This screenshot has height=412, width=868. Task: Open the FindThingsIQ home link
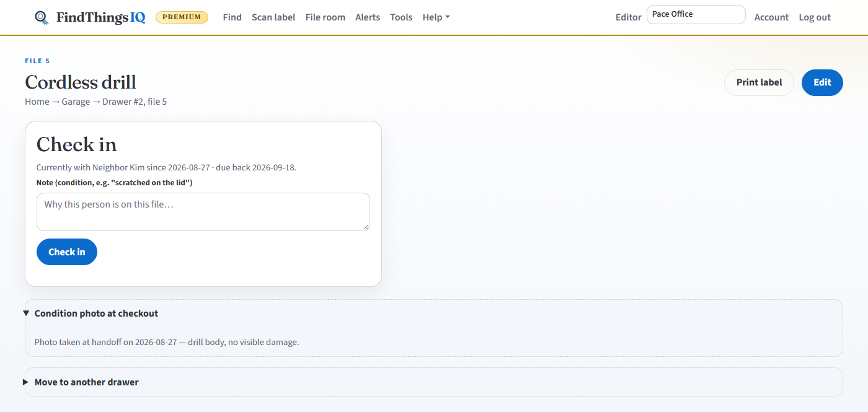click(x=90, y=17)
